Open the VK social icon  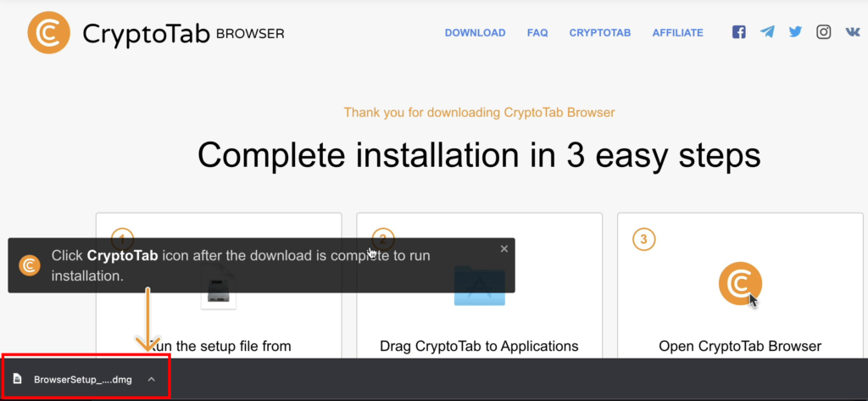(853, 32)
